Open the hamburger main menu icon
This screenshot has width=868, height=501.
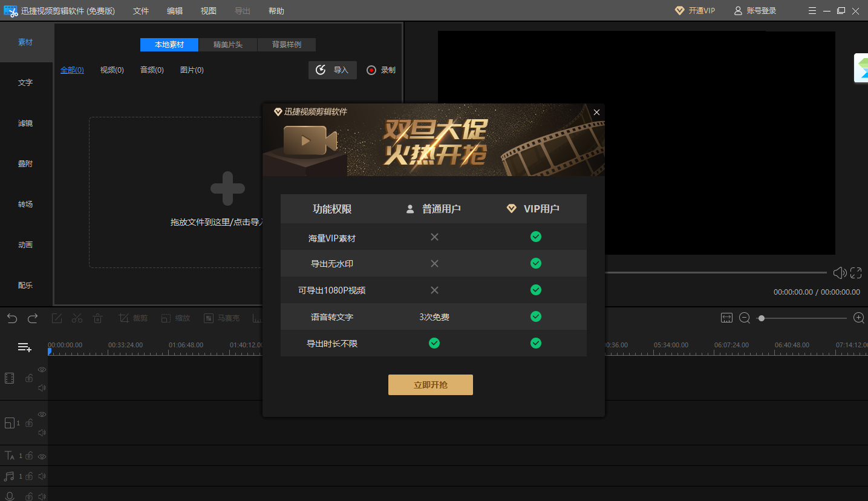pyautogui.click(x=812, y=11)
